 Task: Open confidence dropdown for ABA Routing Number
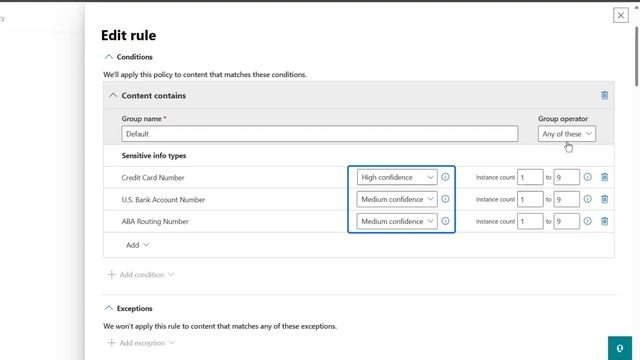(397, 221)
